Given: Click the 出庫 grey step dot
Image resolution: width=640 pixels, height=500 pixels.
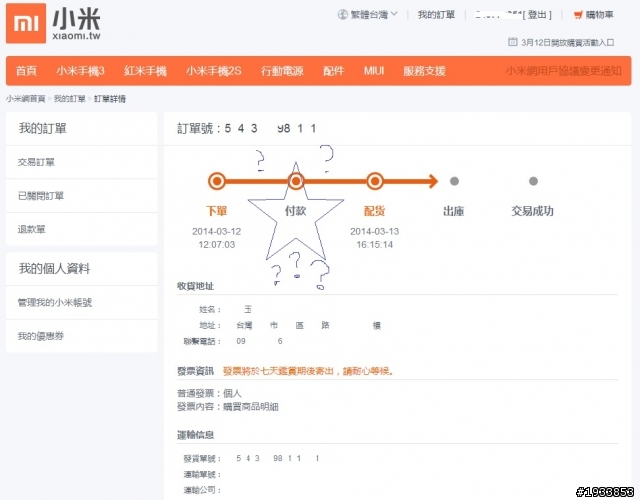Looking at the screenshot, I should 454,181.
